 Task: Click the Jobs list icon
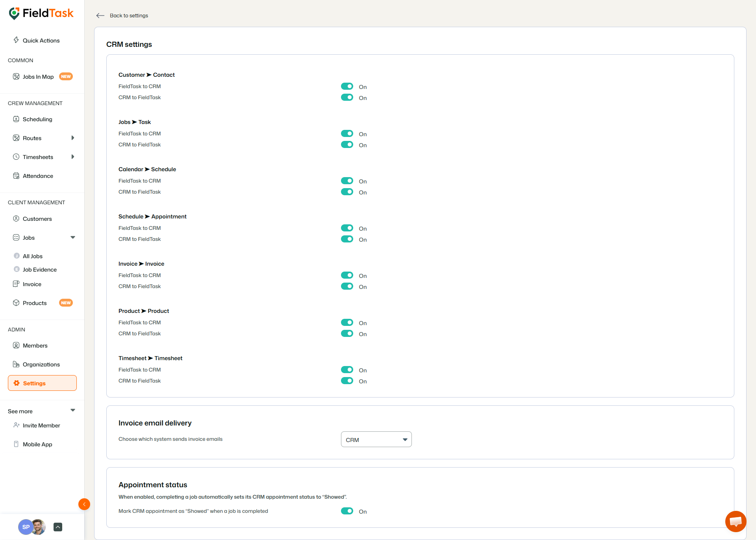pyautogui.click(x=16, y=237)
